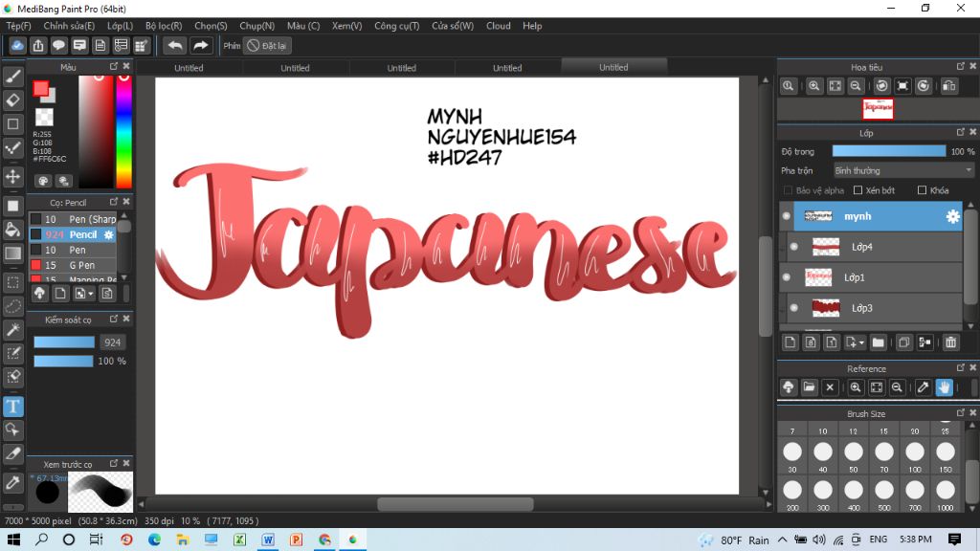This screenshot has height=551, width=980.
Task: Open Word from the Windows taskbar
Action: point(268,540)
